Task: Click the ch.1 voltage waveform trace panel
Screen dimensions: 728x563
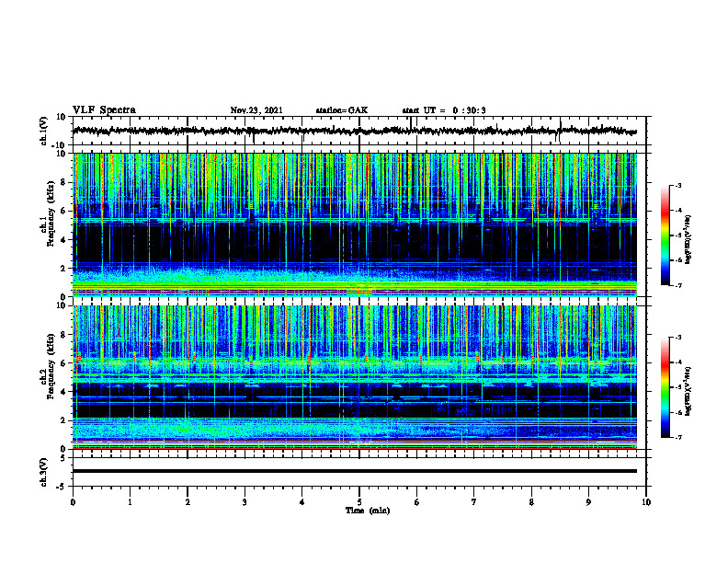Action: click(359, 131)
